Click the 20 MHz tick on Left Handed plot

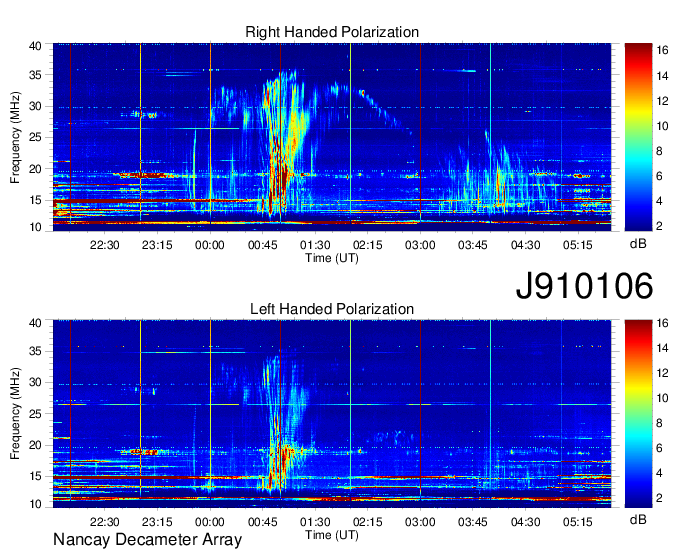[x=35, y=445]
